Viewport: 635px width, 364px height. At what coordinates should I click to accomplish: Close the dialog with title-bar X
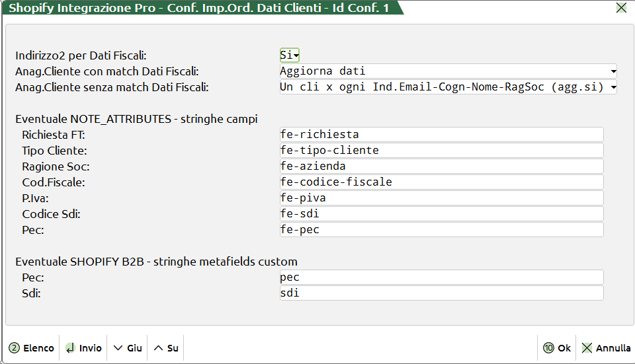(x=621, y=8)
